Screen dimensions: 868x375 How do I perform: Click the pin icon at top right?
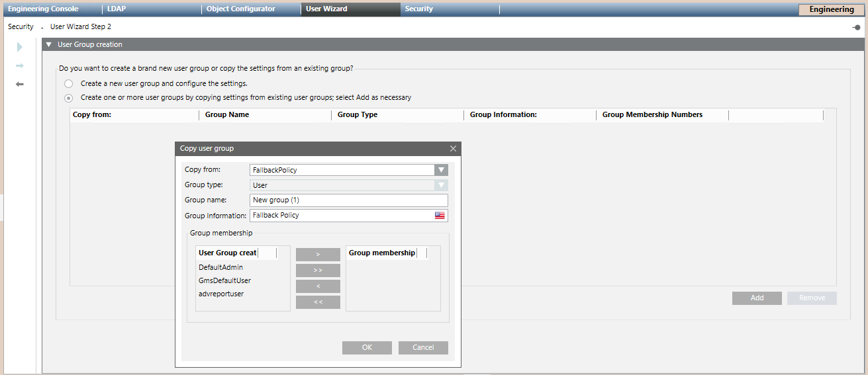[856, 27]
